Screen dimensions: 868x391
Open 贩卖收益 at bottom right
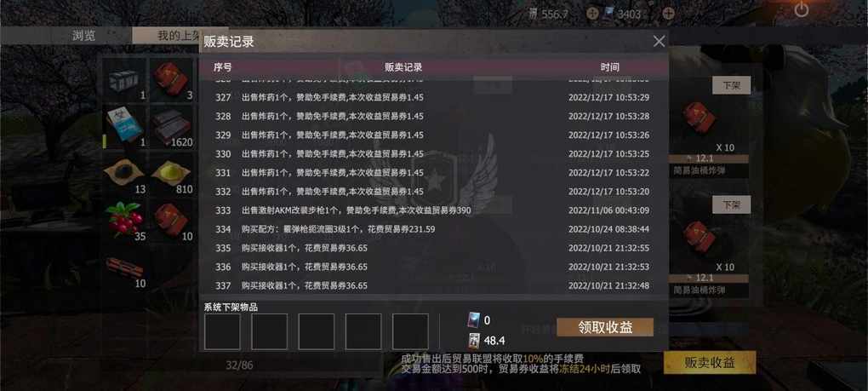pyautogui.click(x=710, y=363)
